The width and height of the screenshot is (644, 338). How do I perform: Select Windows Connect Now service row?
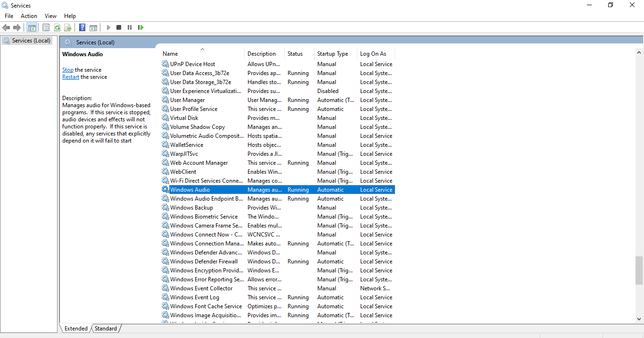click(x=278, y=234)
